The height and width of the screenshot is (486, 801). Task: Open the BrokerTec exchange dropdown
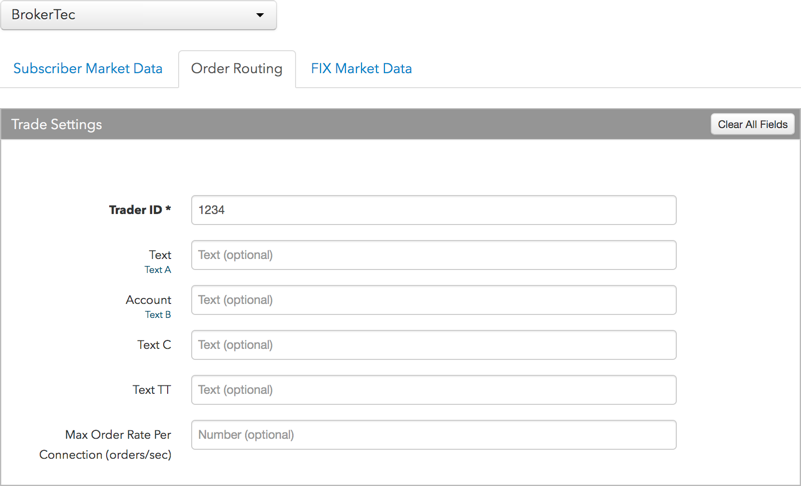tap(138, 15)
